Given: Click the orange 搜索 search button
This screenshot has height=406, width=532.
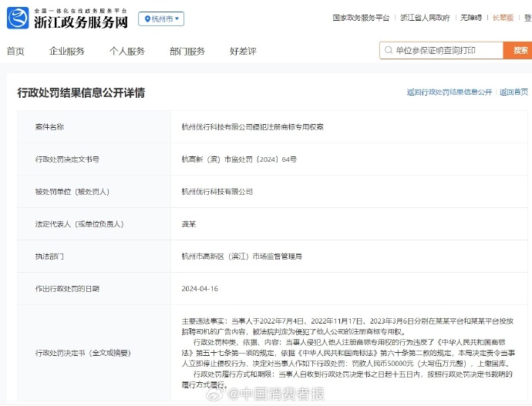Looking at the screenshot, I should point(518,51).
